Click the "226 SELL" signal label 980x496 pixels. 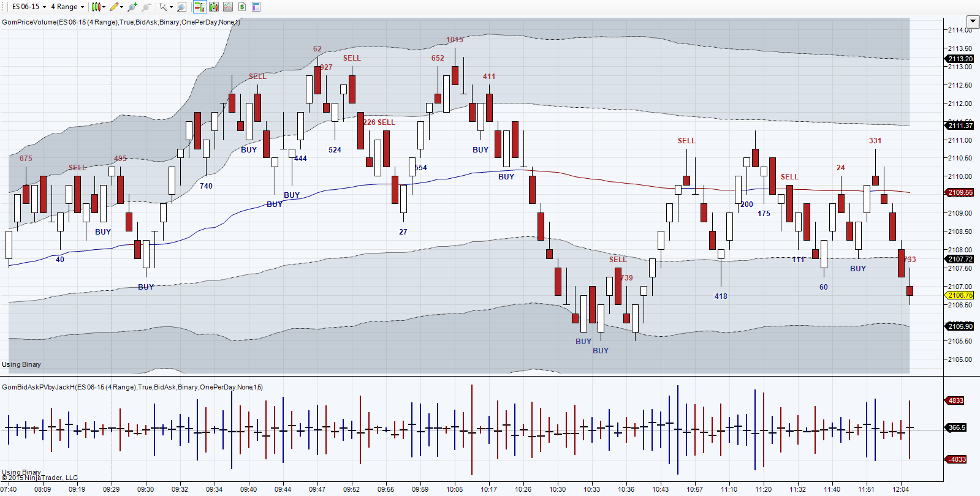(x=379, y=122)
